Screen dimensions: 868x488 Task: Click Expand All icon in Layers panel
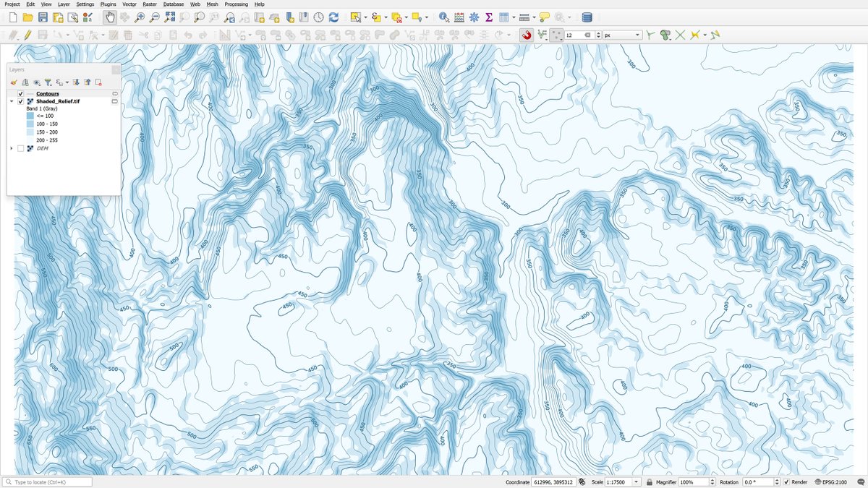tap(76, 82)
